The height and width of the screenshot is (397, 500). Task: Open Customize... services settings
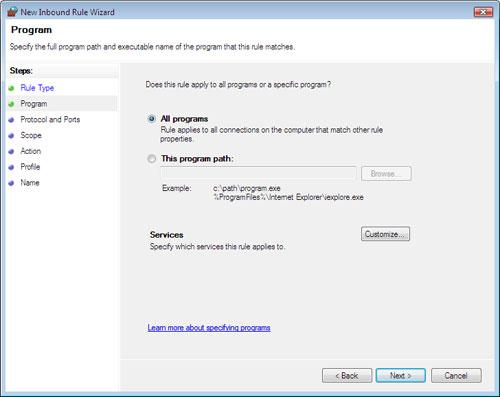385,234
